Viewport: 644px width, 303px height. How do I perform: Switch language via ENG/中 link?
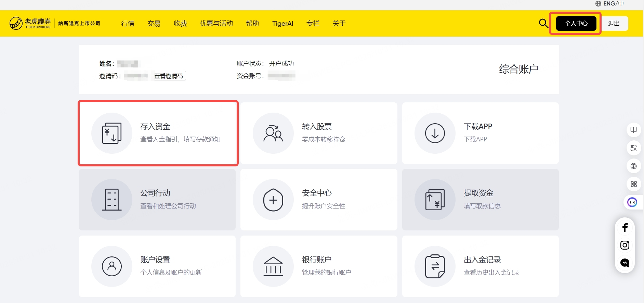click(x=614, y=4)
